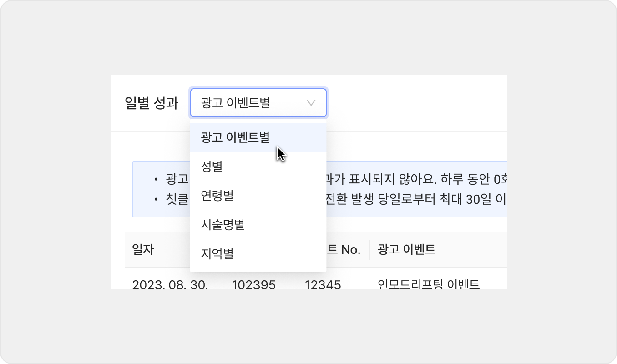Click the 일별 성과 heading
This screenshot has height=364, width=617.
pos(151,103)
